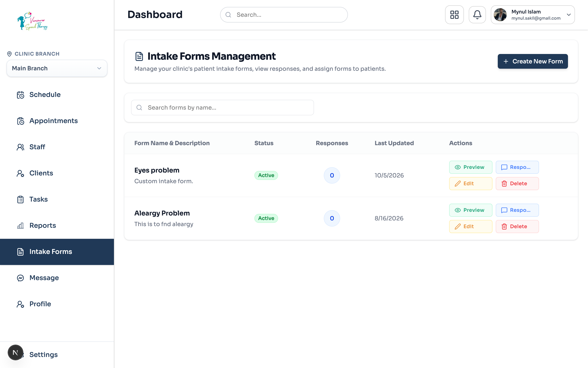Click the round N badge button
Viewport: 588px width, 368px height.
15,352
